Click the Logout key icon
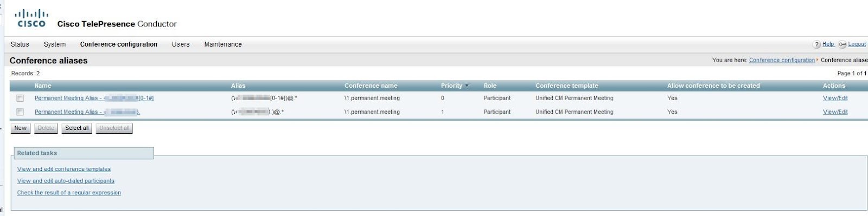 pos(842,44)
